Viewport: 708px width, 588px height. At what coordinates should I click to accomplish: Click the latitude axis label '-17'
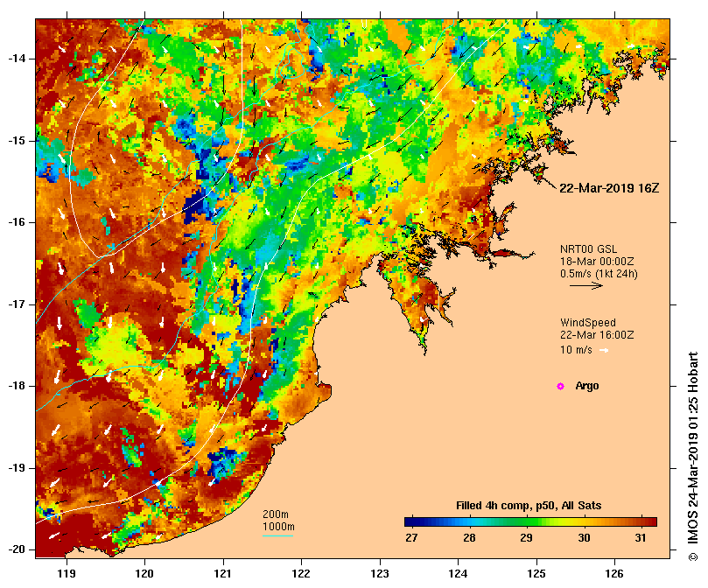18,304
